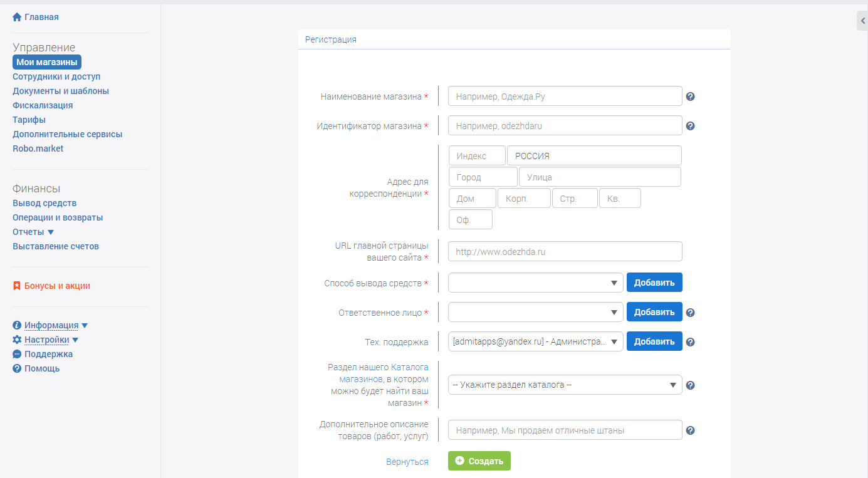
Task: Click the bookmark icon by Бонусы и акции
Action: click(x=17, y=286)
